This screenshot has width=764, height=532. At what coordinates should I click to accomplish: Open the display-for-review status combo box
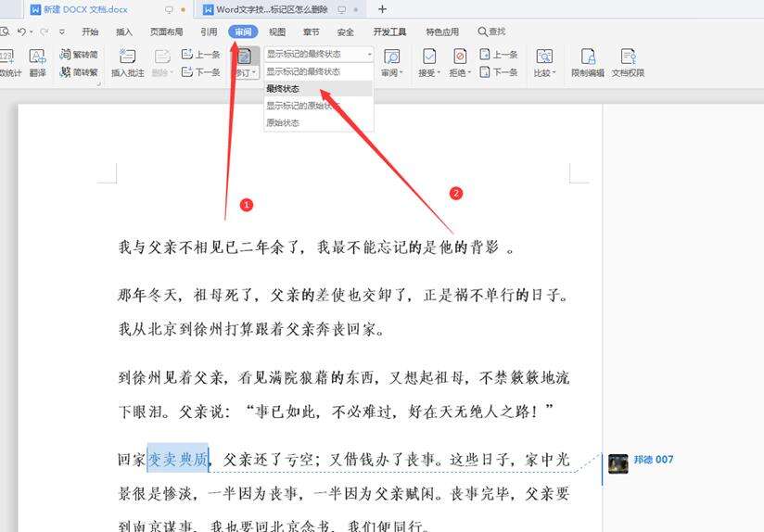click(319, 54)
